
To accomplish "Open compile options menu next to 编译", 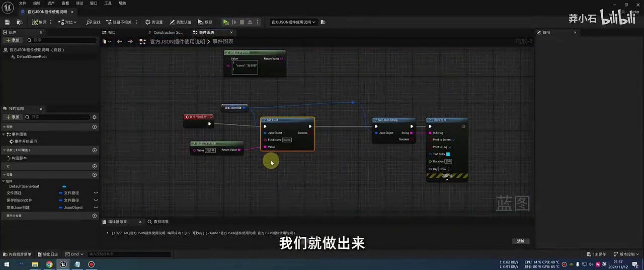I will point(52,22).
